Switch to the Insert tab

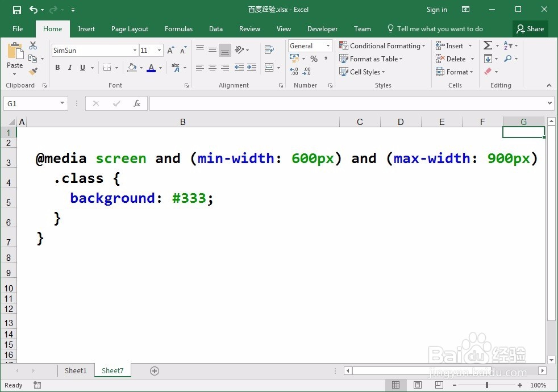(86, 29)
